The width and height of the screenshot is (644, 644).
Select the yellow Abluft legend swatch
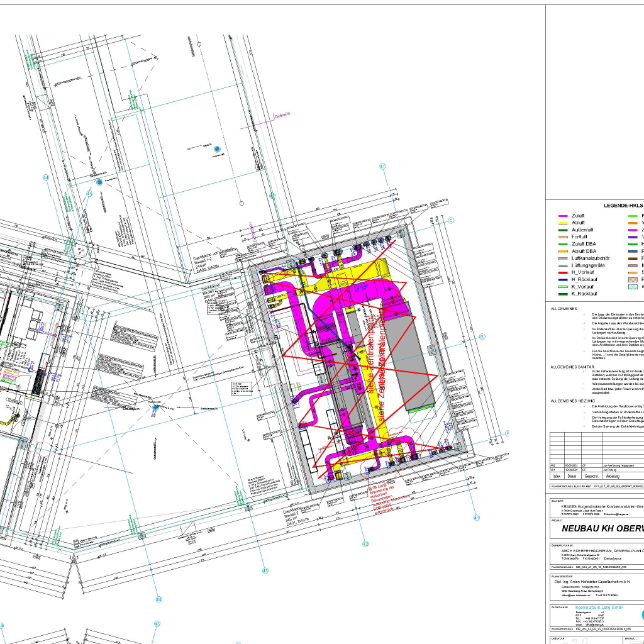pos(563,223)
